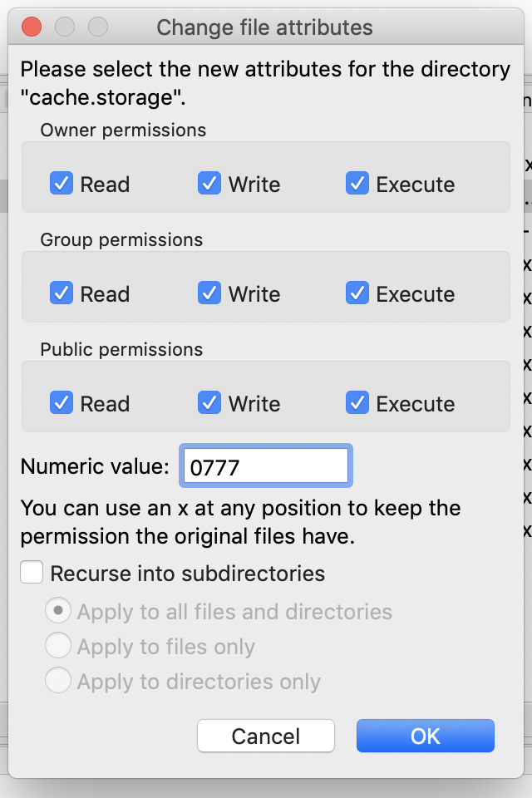Uncheck Owner permissions Read checkbox
Viewport: 532px width, 798px height.
pos(62,184)
